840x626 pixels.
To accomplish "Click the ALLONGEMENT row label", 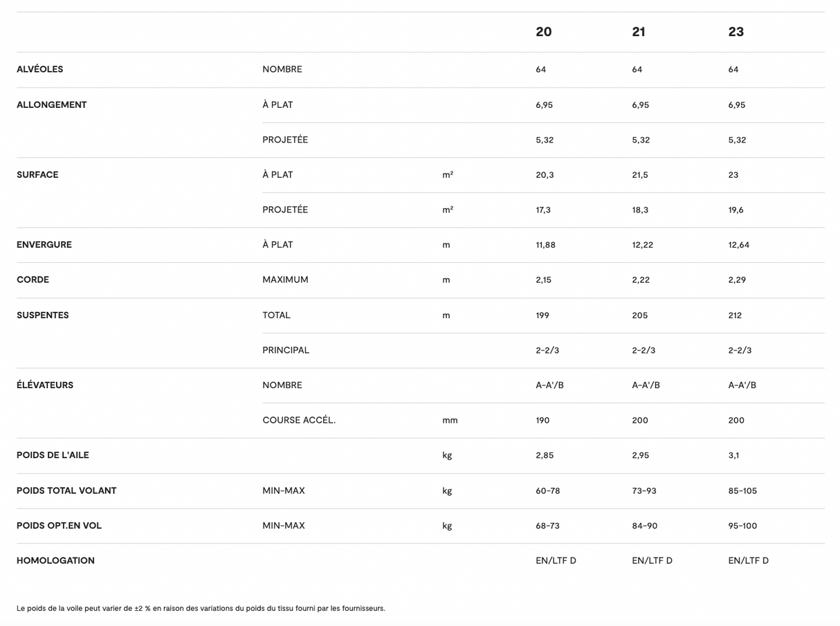I will (52, 105).
